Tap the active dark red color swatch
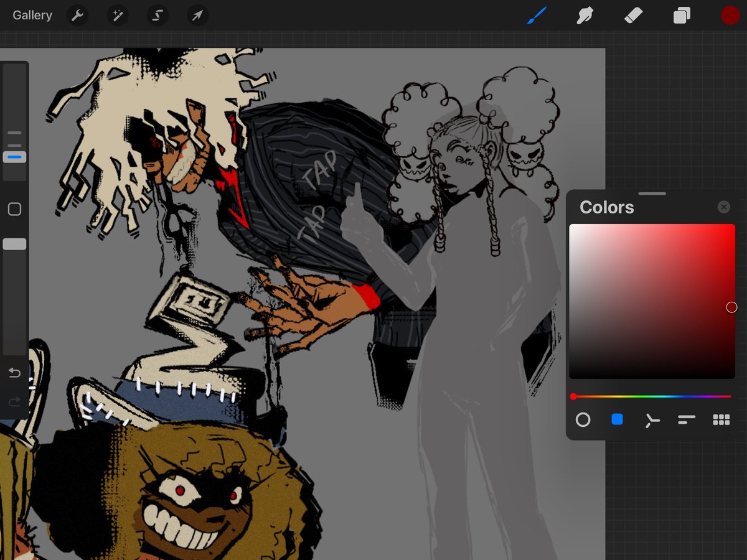Viewport: 747px width, 560px height. [730, 16]
